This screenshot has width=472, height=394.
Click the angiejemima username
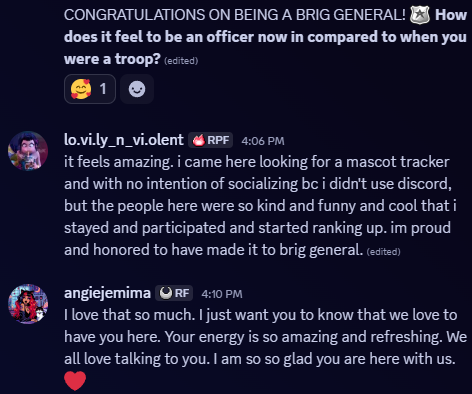pos(107,293)
